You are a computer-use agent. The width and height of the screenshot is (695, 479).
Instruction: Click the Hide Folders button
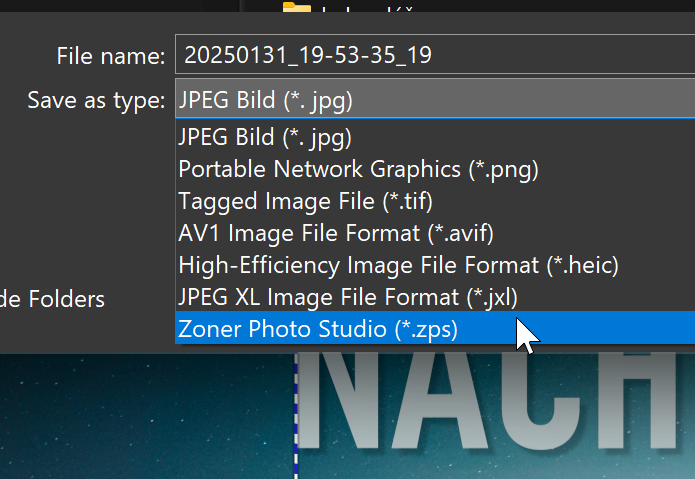pyautogui.click(x=52, y=298)
